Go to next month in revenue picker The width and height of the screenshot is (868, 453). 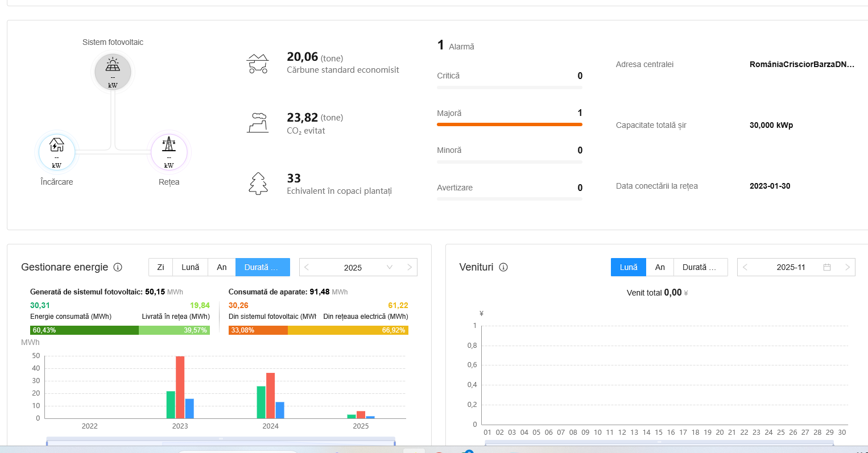coord(848,267)
